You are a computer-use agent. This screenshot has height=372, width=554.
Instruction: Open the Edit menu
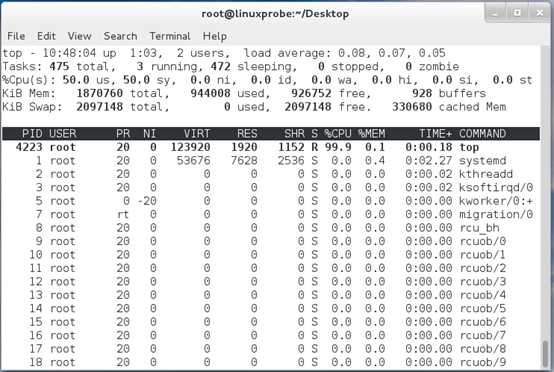pos(46,36)
